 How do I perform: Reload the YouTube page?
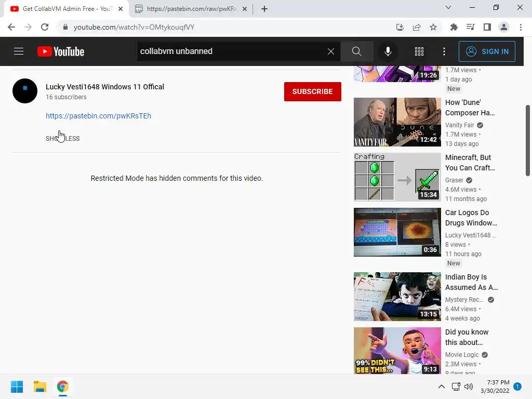(45, 27)
